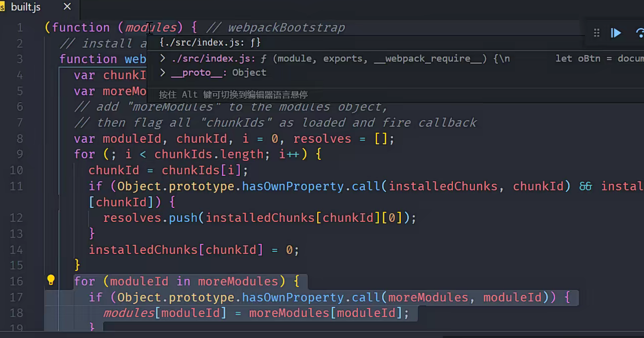Click the 'modules' parameter on line 1

tap(150, 28)
